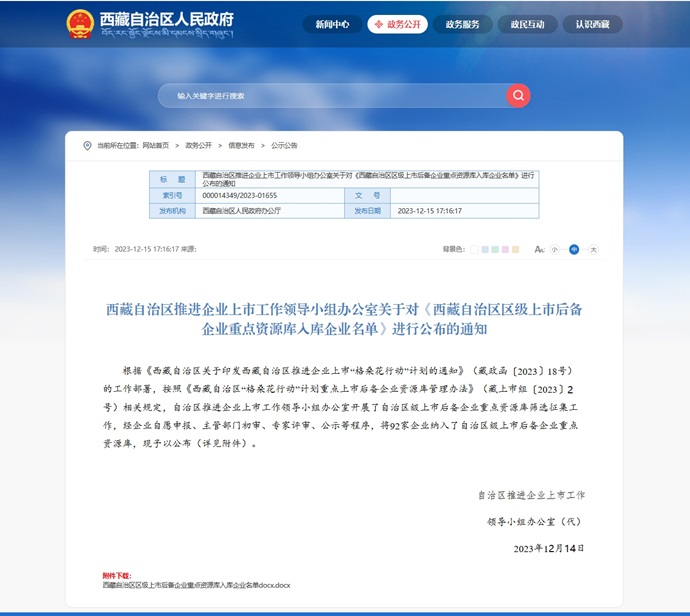Open the 政务服务 navigation tab
The height and width of the screenshot is (616, 690).
tap(462, 24)
